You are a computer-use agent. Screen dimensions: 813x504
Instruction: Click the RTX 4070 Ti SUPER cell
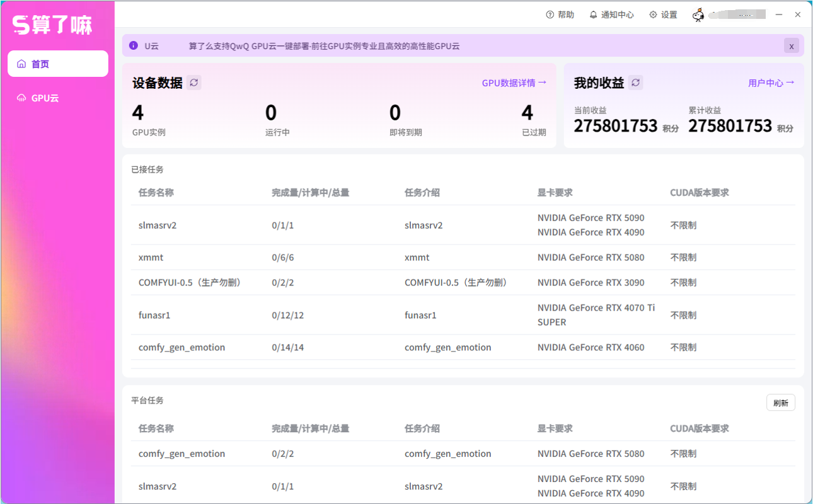tap(596, 315)
